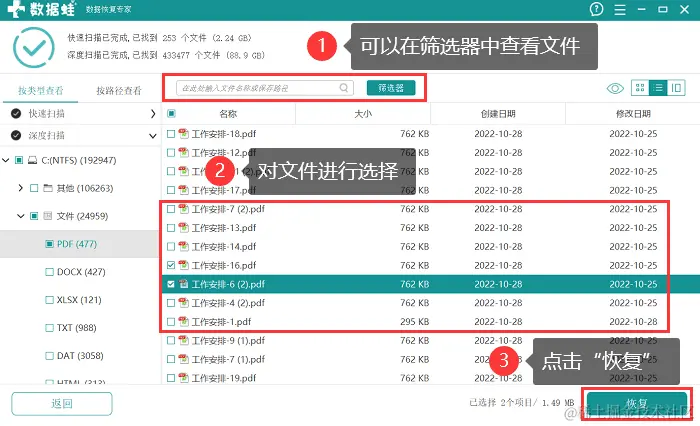
Task: Check the TXT (988) checkbox
Action: tap(50, 328)
